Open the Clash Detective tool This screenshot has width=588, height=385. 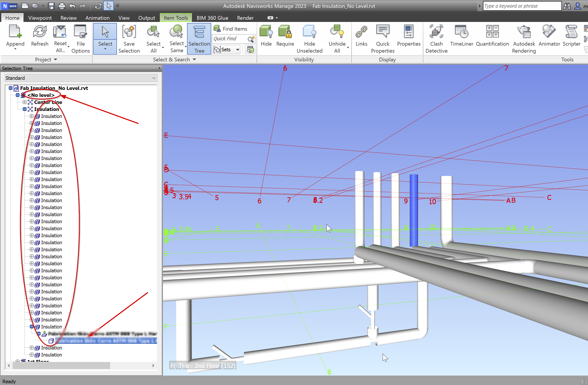[436, 38]
